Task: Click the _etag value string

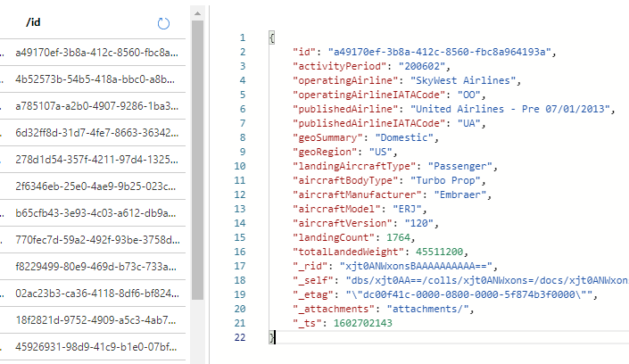Action: 469,294
